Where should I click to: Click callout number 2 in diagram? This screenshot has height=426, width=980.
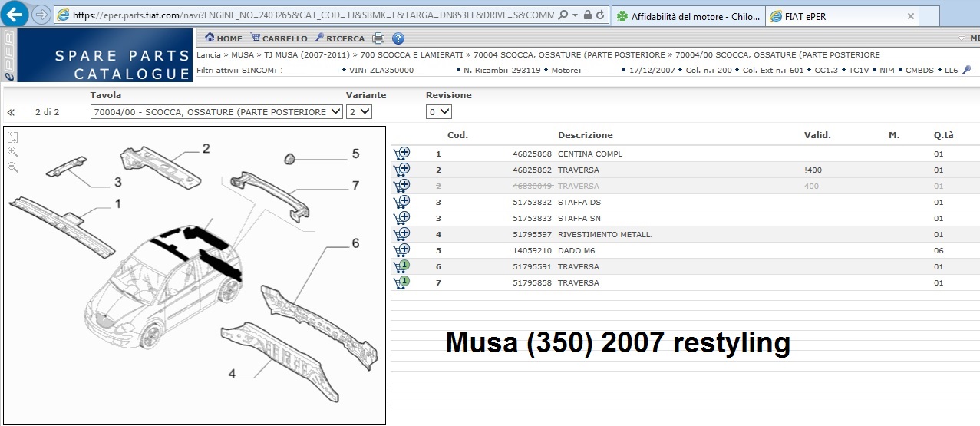[206, 148]
